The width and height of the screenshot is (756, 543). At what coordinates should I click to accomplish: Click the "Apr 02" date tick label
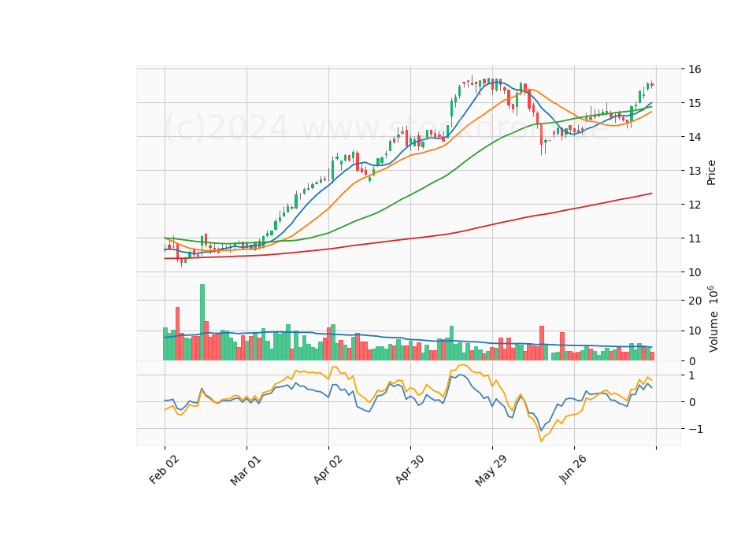tap(328, 469)
